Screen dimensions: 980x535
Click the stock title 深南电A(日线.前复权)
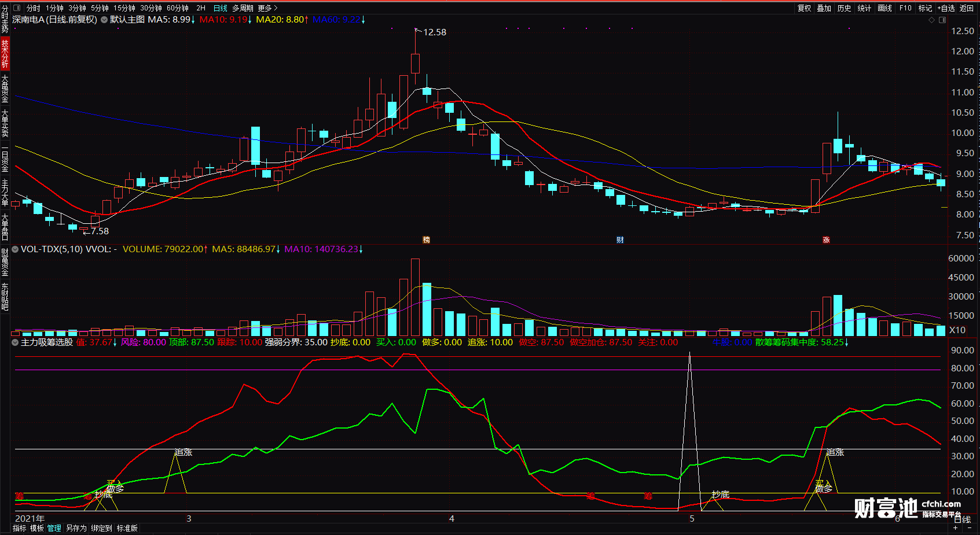click(x=54, y=20)
